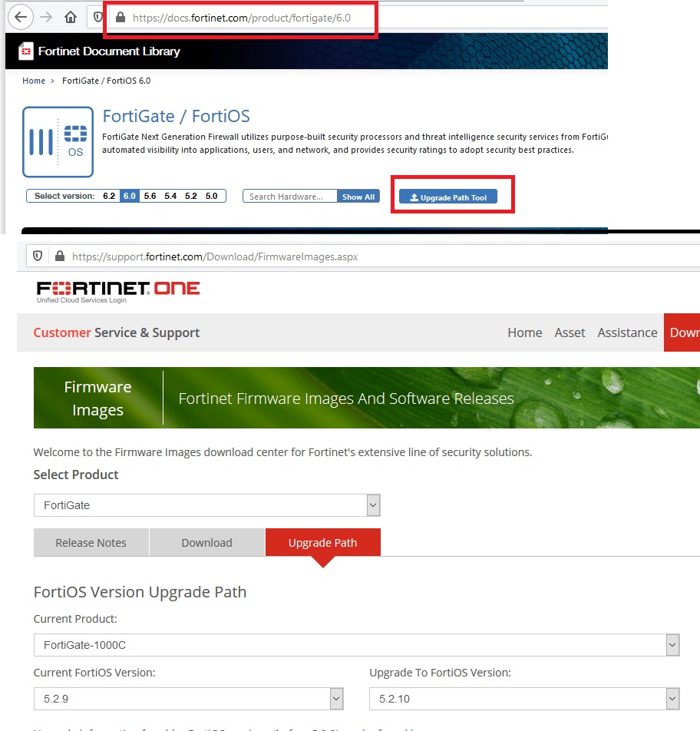Click Customer Service & Support title
700x731 pixels.
[117, 332]
